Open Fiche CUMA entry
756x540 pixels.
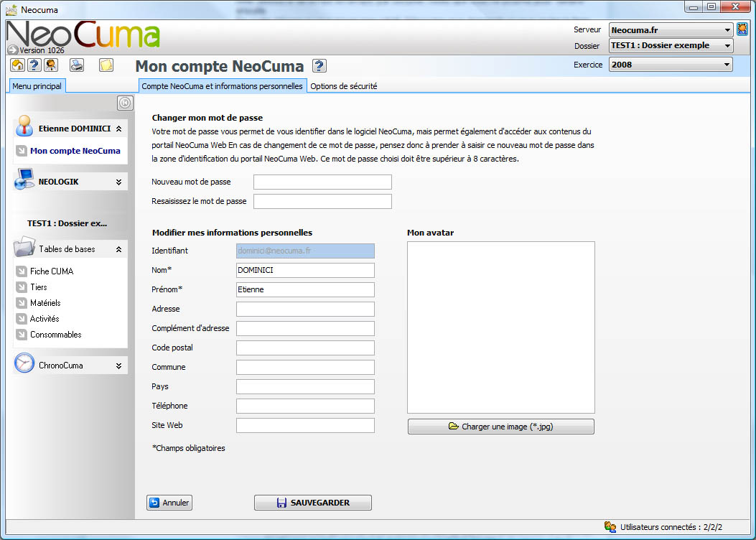[x=52, y=271]
